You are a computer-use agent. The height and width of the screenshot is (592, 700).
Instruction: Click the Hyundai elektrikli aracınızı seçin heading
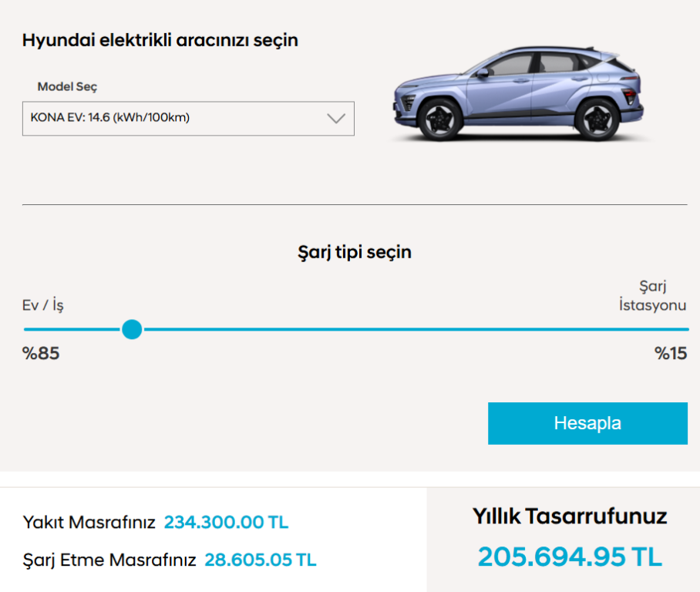point(160,40)
